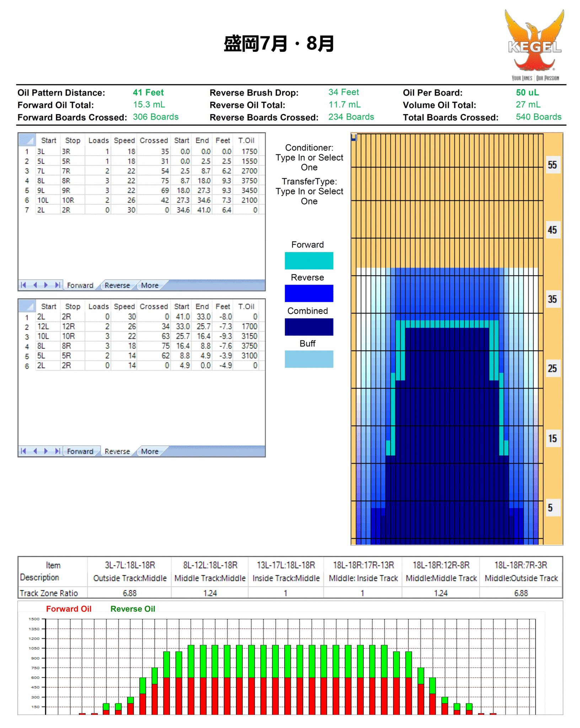Switch to the Forward tab in the lower table

pyautogui.click(x=80, y=451)
